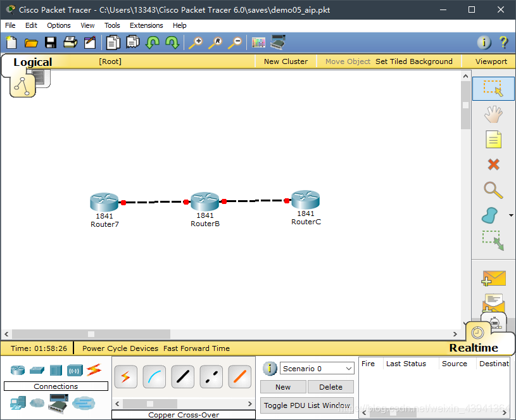The height and width of the screenshot is (420, 516).
Task: Open the Edit menu
Action: [31, 25]
